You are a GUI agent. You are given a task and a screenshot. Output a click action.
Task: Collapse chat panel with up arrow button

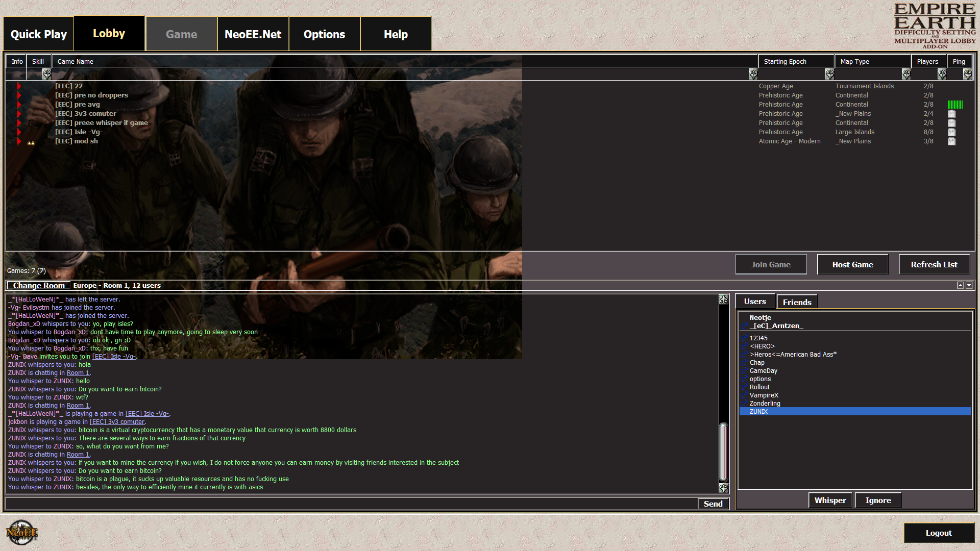click(x=960, y=285)
